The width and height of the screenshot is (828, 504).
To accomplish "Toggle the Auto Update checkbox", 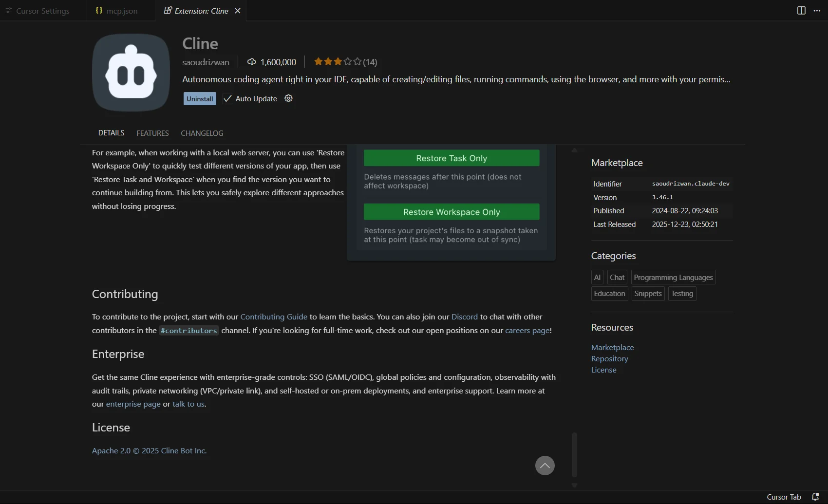I will [x=227, y=98].
